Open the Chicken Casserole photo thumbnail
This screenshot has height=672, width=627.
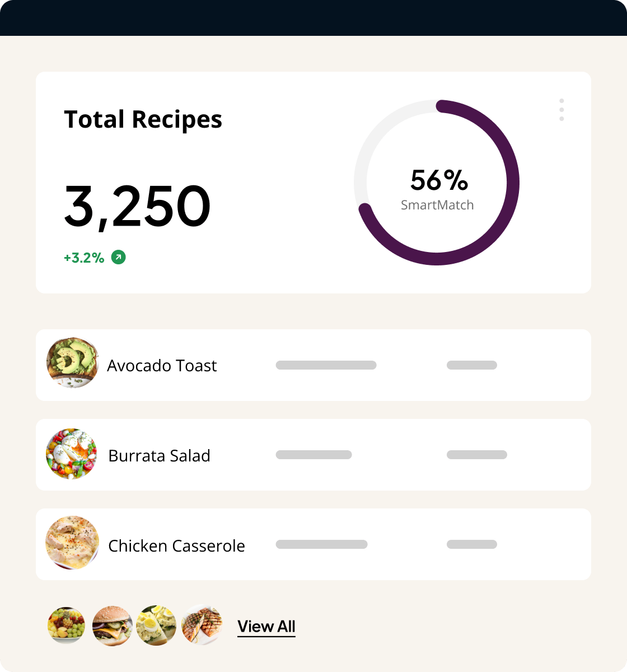[x=72, y=543]
